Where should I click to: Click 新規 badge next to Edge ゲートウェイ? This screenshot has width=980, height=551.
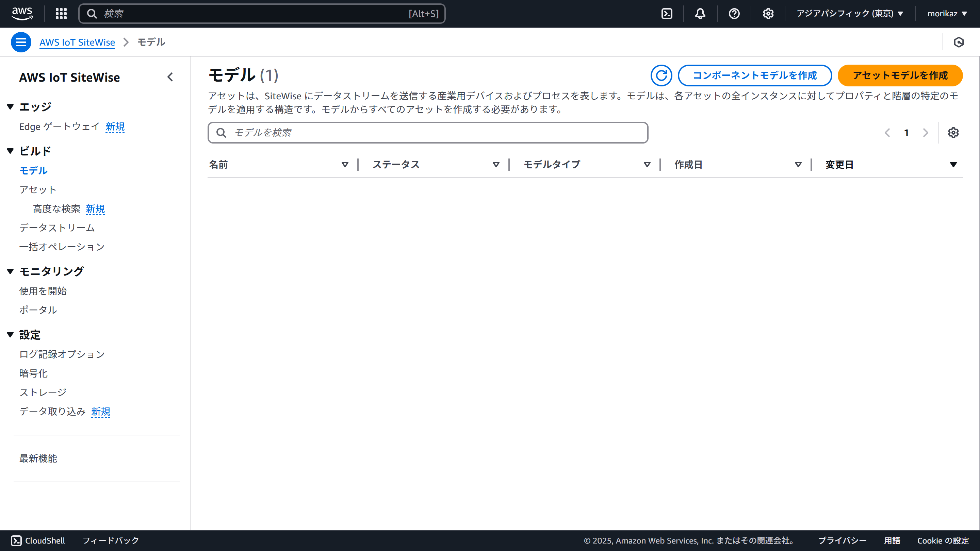[x=115, y=127]
